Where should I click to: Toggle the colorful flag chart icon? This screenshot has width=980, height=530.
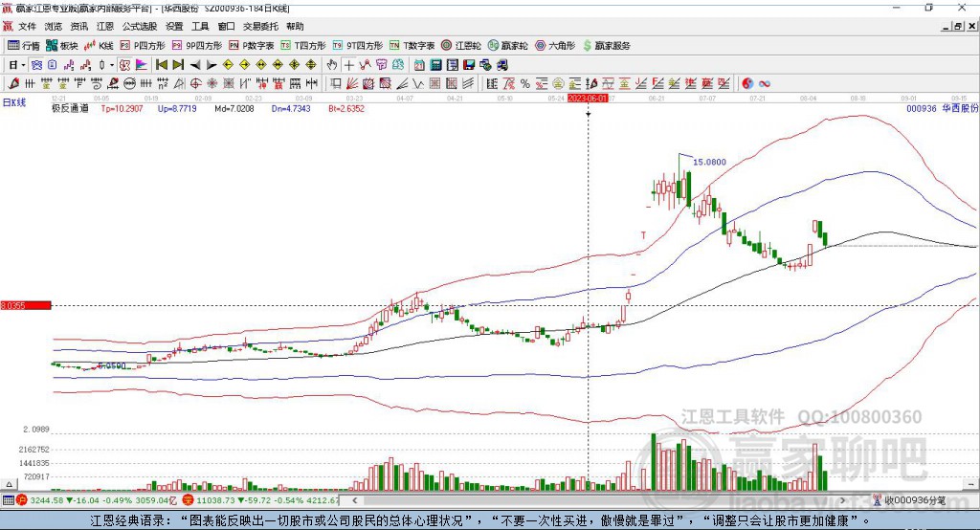142,65
